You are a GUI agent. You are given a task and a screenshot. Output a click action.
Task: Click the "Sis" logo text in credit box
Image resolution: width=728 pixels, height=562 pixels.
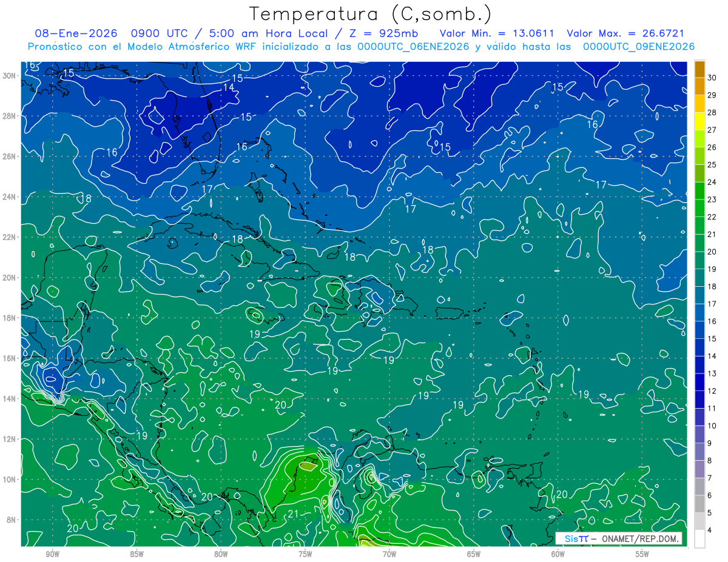571,538
